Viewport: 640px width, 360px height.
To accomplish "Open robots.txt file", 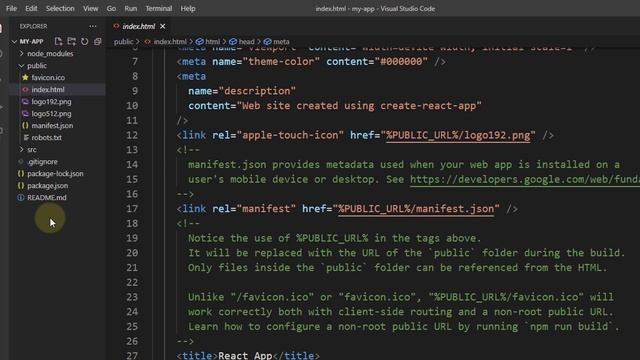I will [47, 138].
